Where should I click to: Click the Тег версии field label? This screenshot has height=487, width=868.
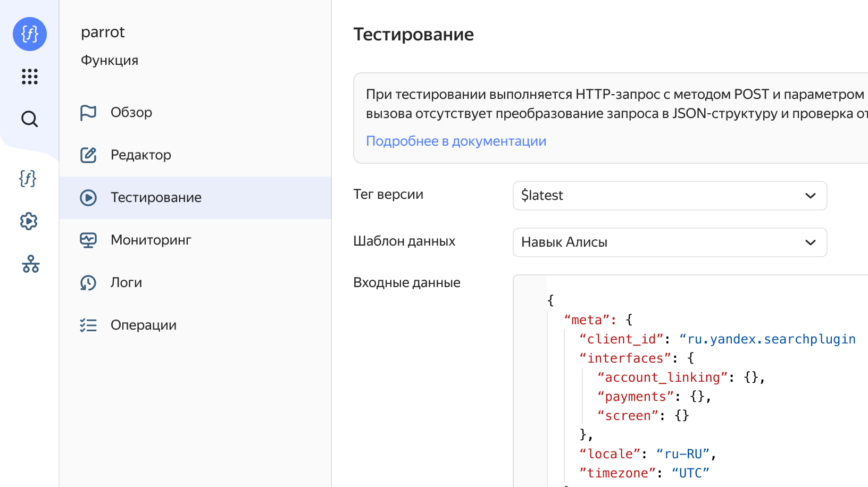(x=388, y=195)
